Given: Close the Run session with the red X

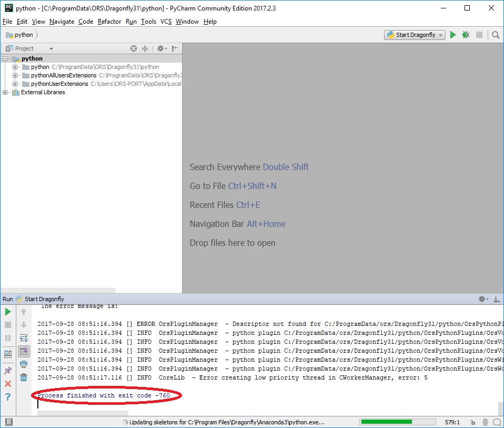Looking at the screenshot, I should (x=8, y=383).
